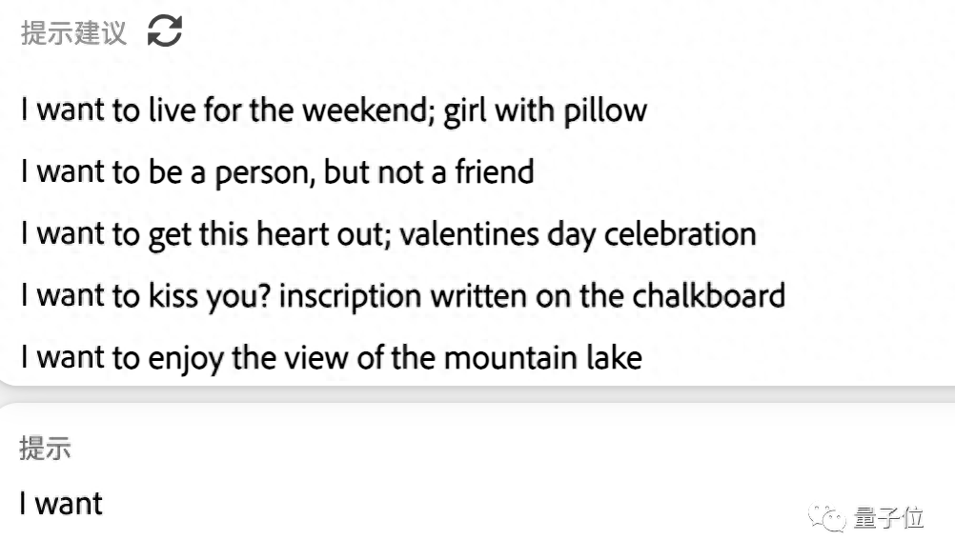The height and width of the screenshot is (560, 955).
Task: Use the "get this heart out" suggestion
Action: point(388,234)
